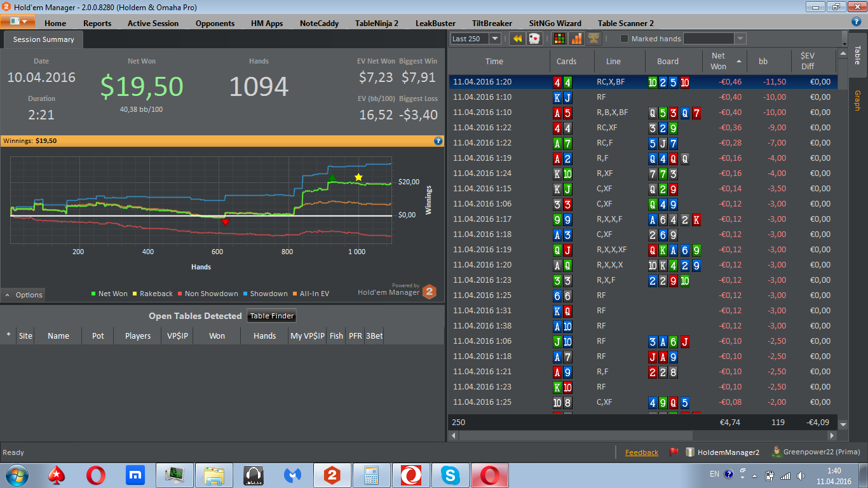Open PokerStars from the taskbar
The height and width of the screenshot is (488, 868).
57,475
